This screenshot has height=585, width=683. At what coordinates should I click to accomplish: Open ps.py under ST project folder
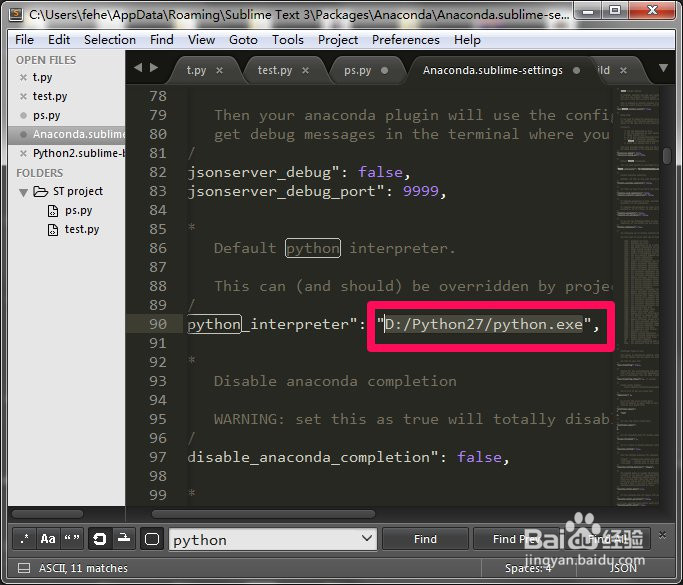click(x=78, y=210)
